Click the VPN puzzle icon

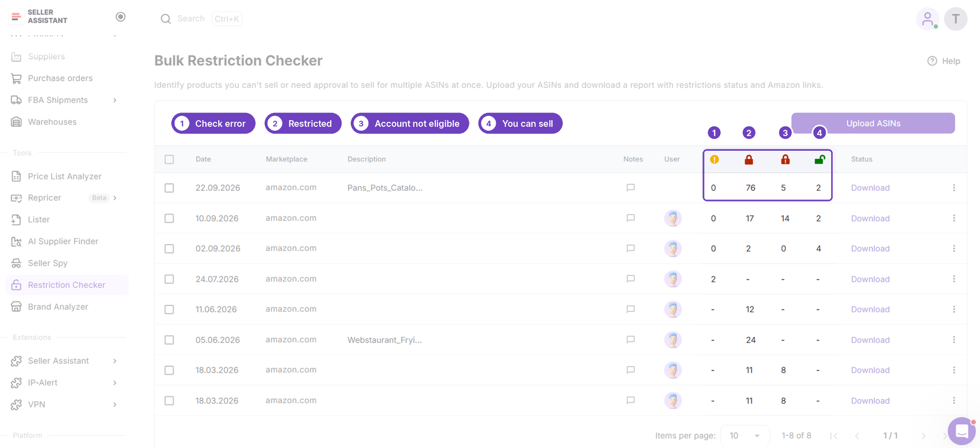(16, 404)
